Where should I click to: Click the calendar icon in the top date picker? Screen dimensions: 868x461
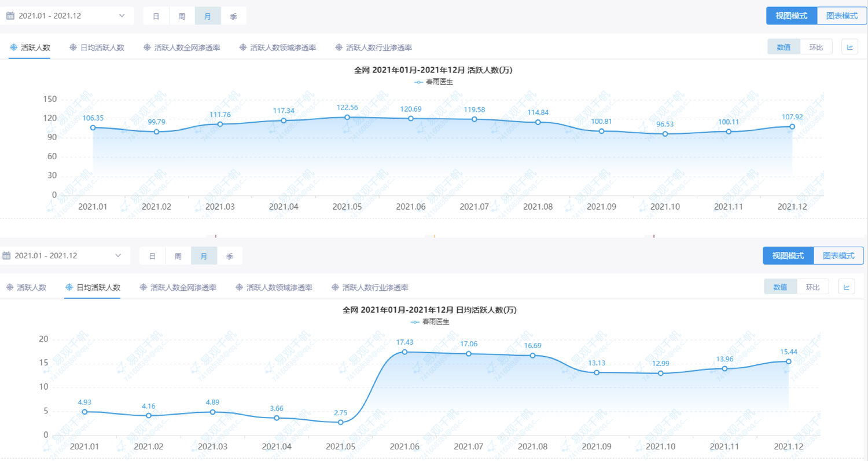pos(10,16)
